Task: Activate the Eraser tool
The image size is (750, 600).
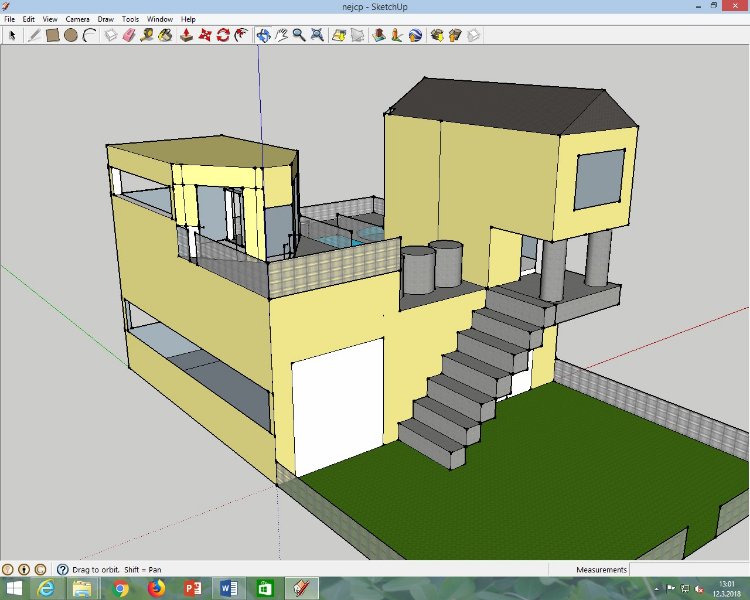Action: [x=129, y=35]
